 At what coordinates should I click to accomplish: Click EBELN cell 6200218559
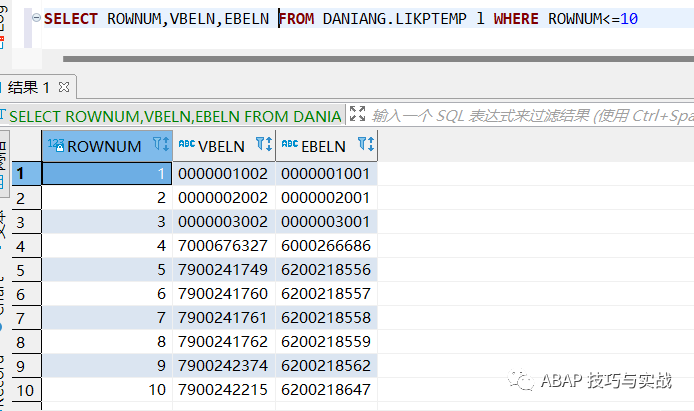click(326, 342)
